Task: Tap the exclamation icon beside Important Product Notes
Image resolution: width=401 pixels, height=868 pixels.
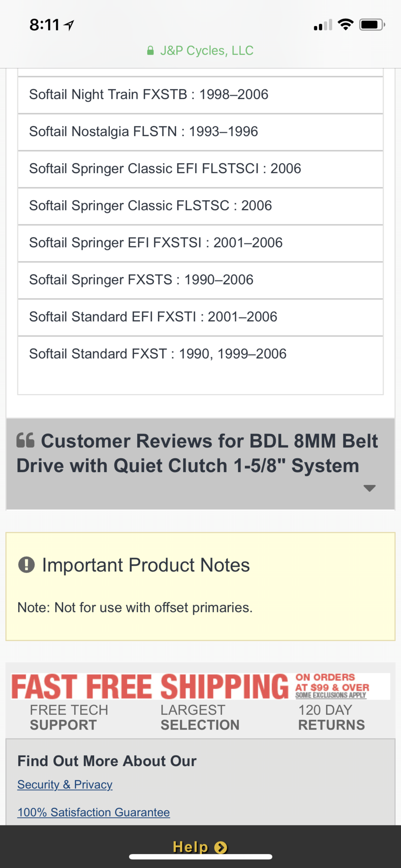Action: click(26, 565)
